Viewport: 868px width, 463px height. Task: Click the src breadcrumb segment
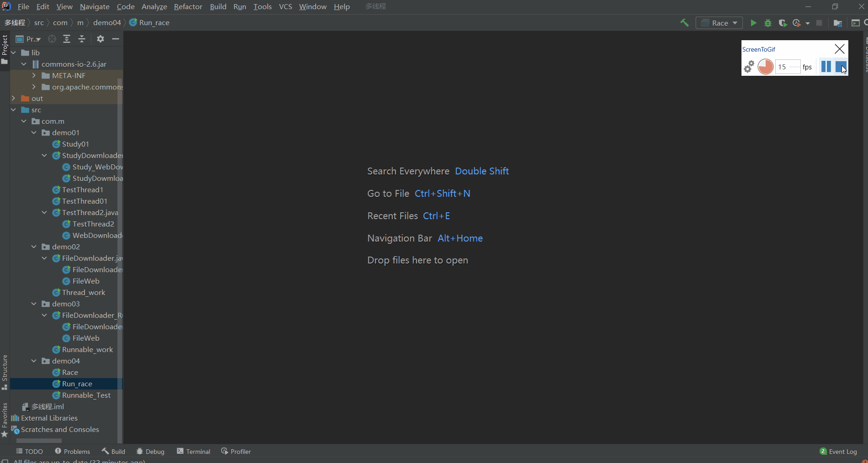pyautogui.click(x=39, y=22)
